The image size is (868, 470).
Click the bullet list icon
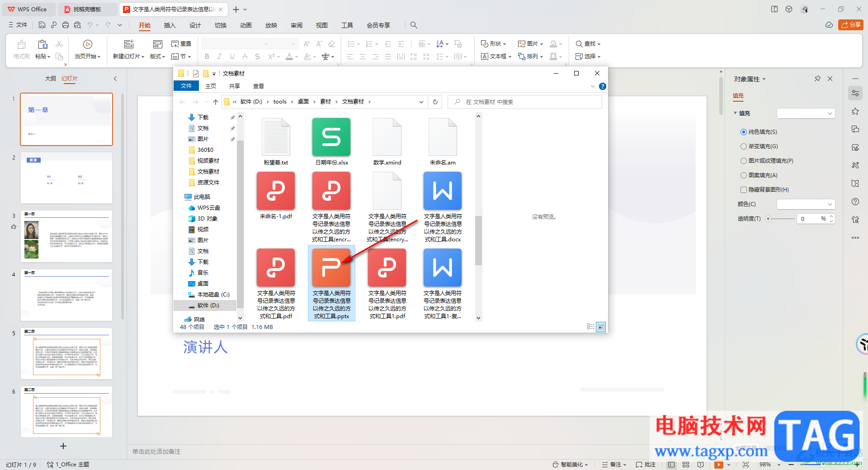351,44
